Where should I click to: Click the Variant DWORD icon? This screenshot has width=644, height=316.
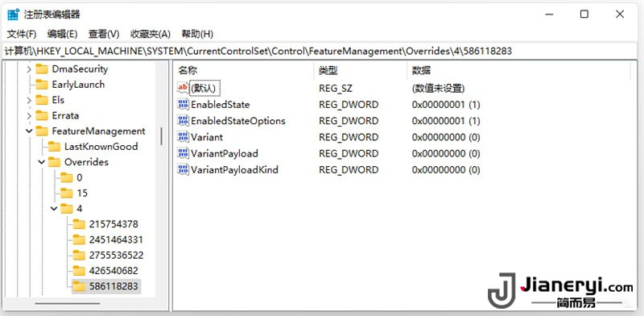pyautogui.click(x=183, y=136)
